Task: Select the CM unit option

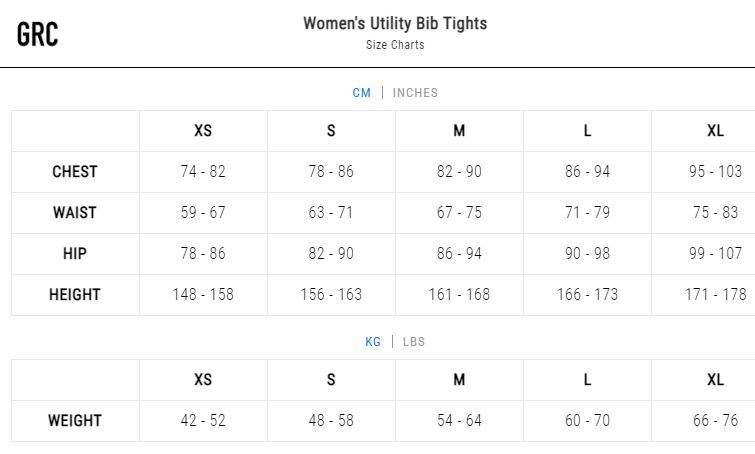Action: pos(362,93)
